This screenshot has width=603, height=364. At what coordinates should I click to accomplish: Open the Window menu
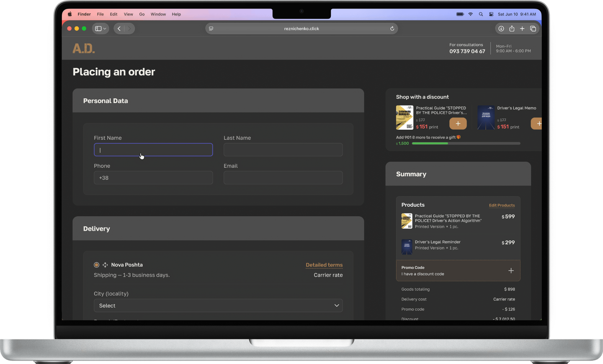click(158, 14)
